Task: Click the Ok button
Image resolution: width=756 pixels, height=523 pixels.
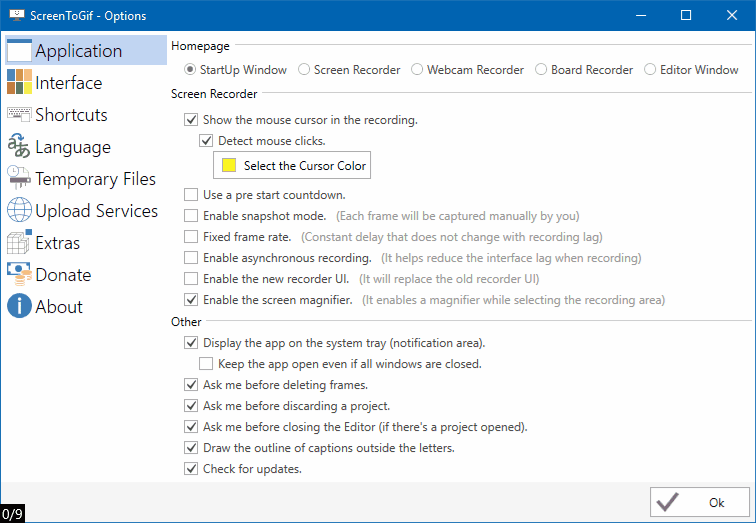Action: (700, 502)
